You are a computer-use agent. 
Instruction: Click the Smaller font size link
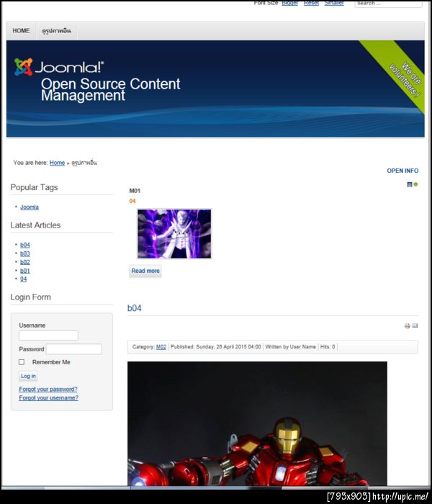click(334, 3)
